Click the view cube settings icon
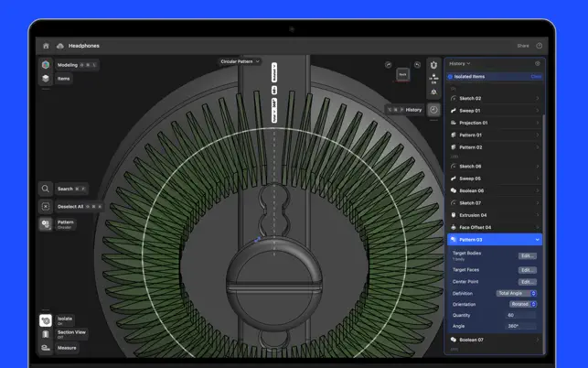The image size is (588, 368). click(x=433, y=92)
